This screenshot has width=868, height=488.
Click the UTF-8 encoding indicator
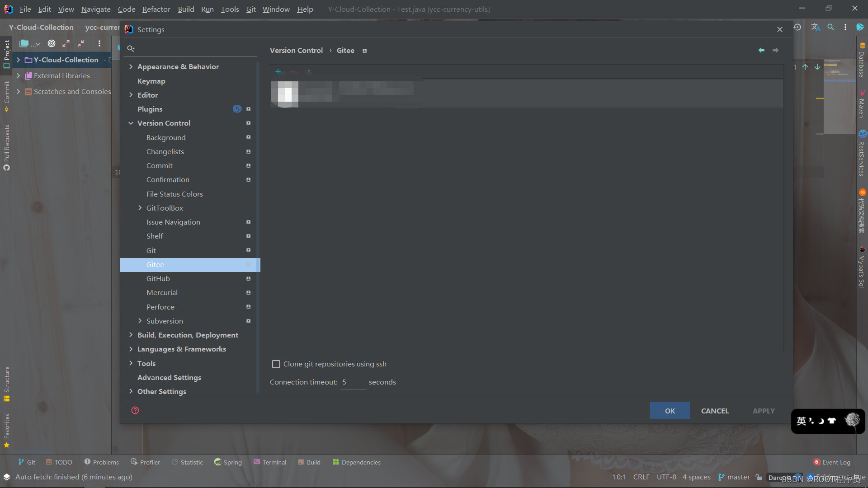point(666,477)
